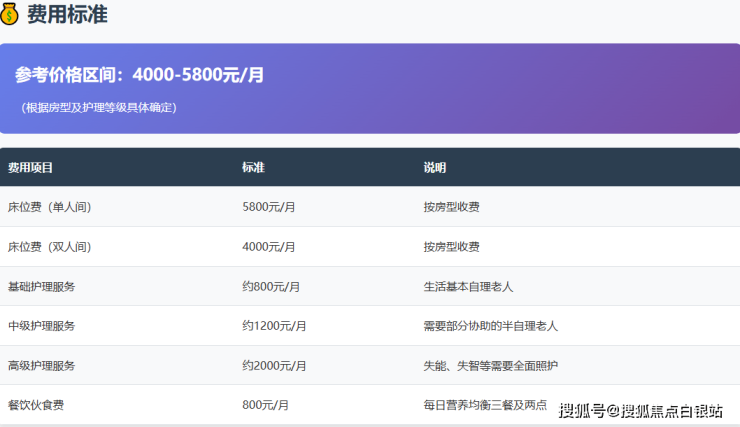740x427 pixels.
Task: Click the 费用标准 section heading
Action: pos(67,15)
